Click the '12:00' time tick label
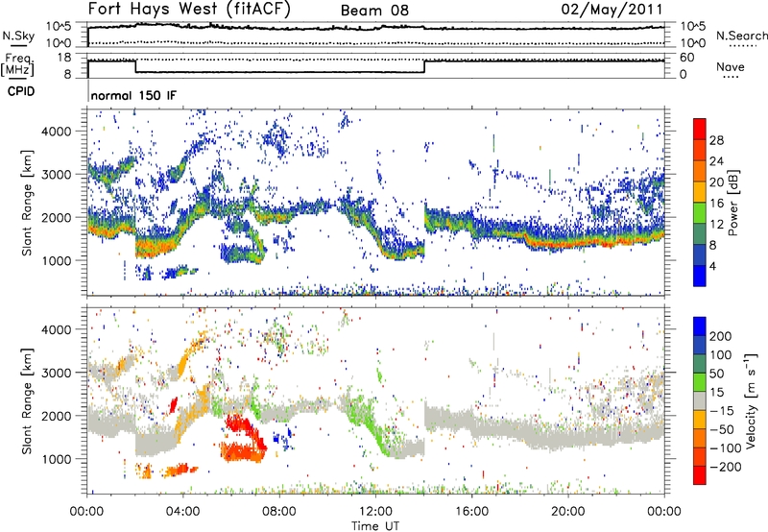This screenshot has height=532, width=768. 375,512
